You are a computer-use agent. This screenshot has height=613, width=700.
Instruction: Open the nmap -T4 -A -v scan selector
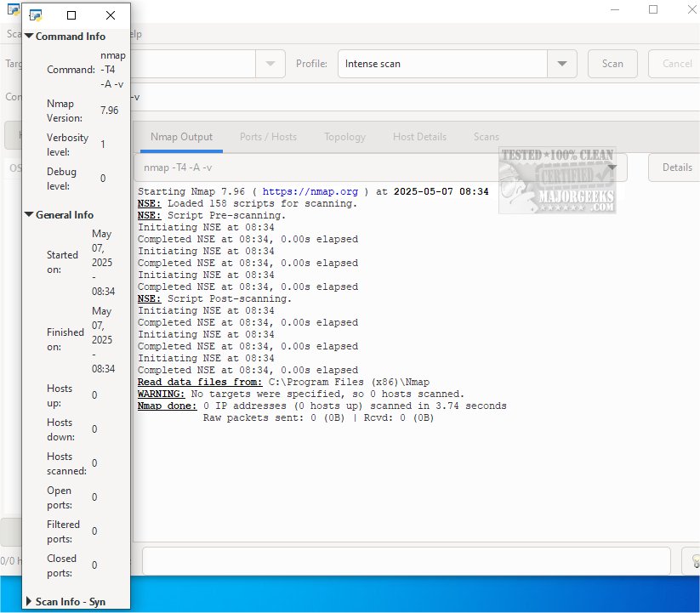pos(381,167)
